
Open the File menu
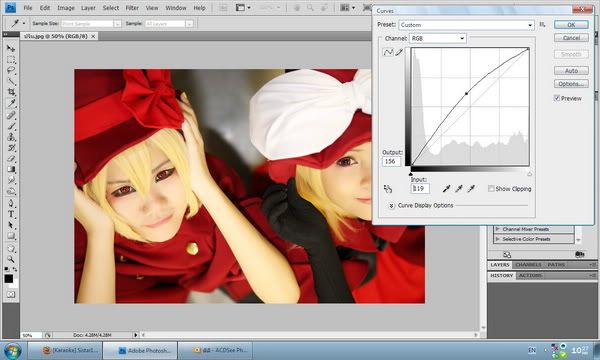click(x=28, y=8)
